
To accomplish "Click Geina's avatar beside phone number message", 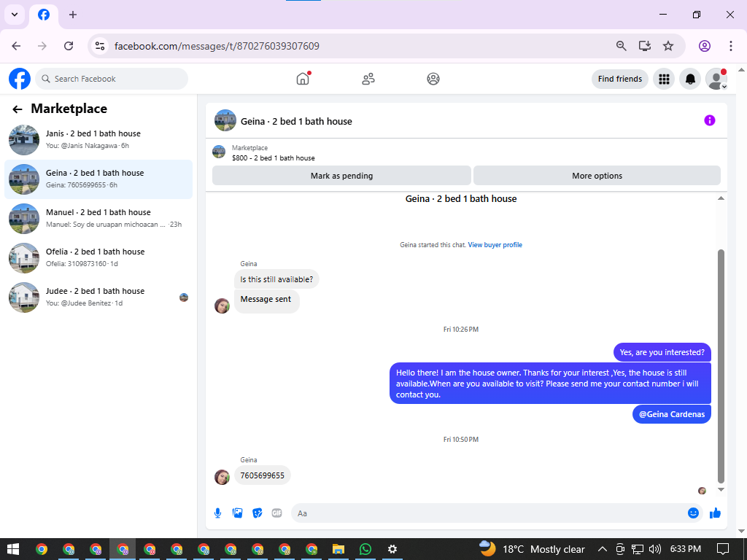I will 222,477.
